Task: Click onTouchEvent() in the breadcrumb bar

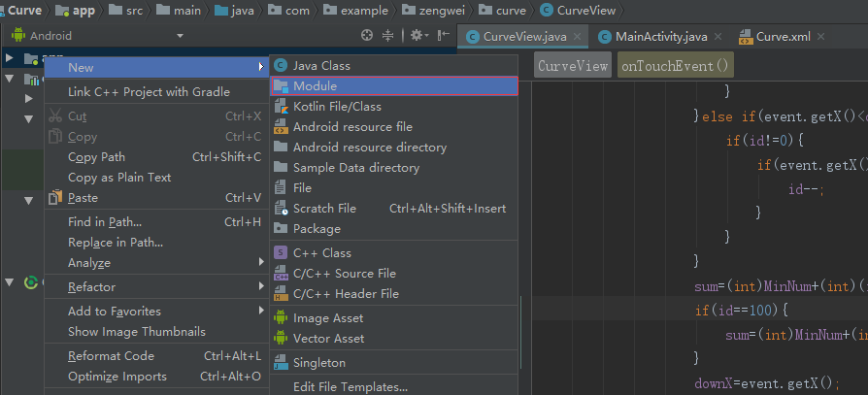Action: tap(676, 66)
